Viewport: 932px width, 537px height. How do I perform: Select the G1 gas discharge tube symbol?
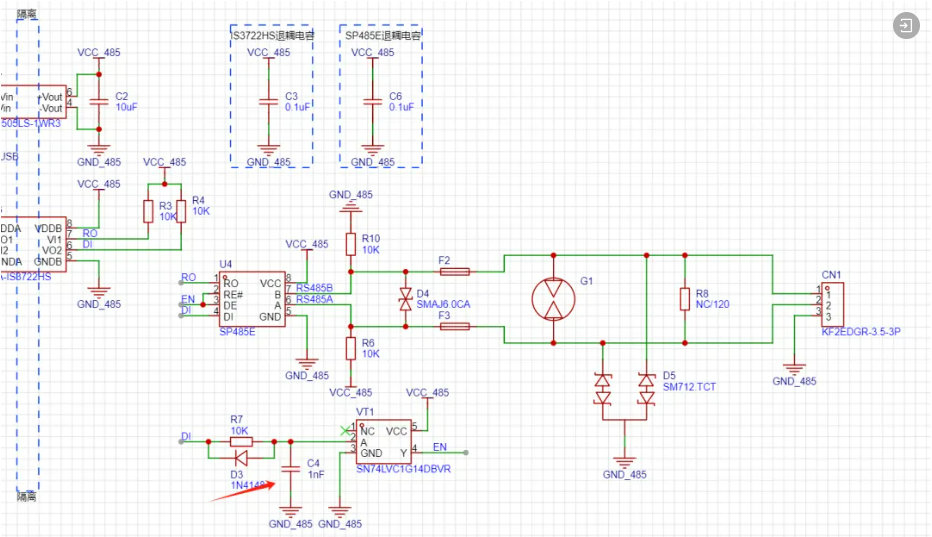pos(553,298)
